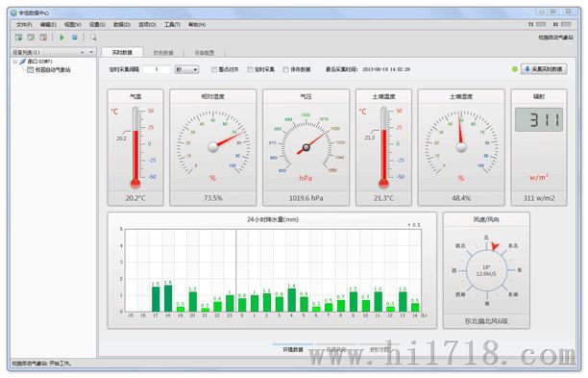Image resolution: width=588 pixels, height=378 pixels.
Task: Click the 21.3°C soil temperature value
Action: pos(383,198)
